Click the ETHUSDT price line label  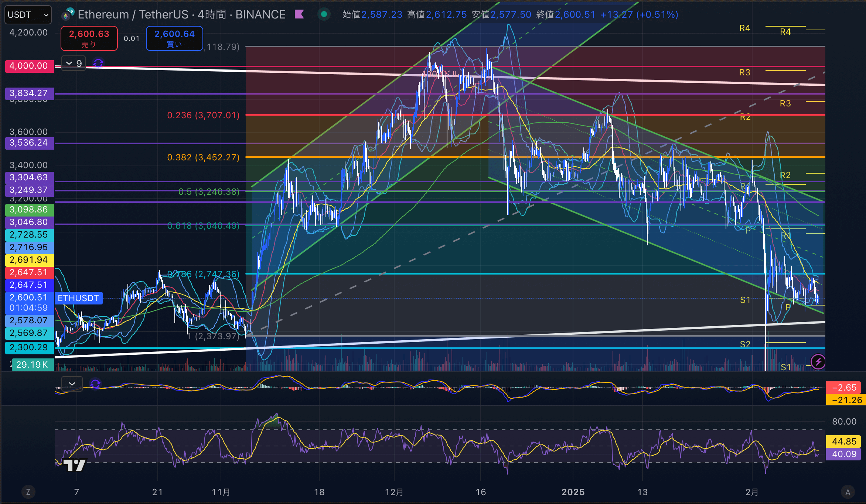(x=78, y=298)
